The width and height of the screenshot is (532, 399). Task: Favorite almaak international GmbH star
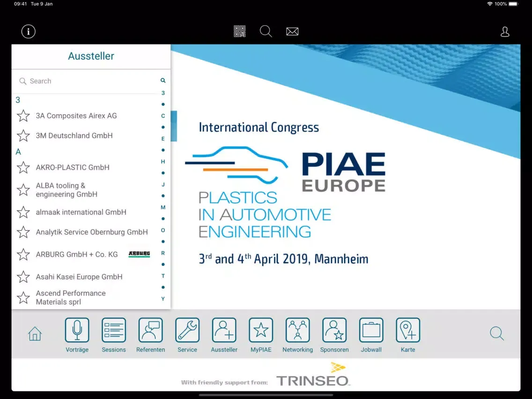(23, 213)
